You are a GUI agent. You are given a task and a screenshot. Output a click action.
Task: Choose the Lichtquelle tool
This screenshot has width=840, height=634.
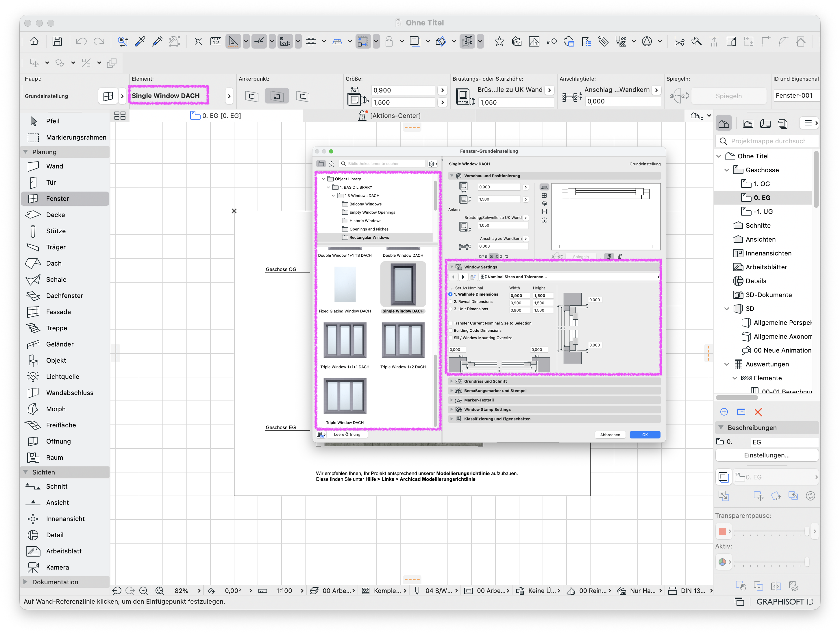(65, 377)
